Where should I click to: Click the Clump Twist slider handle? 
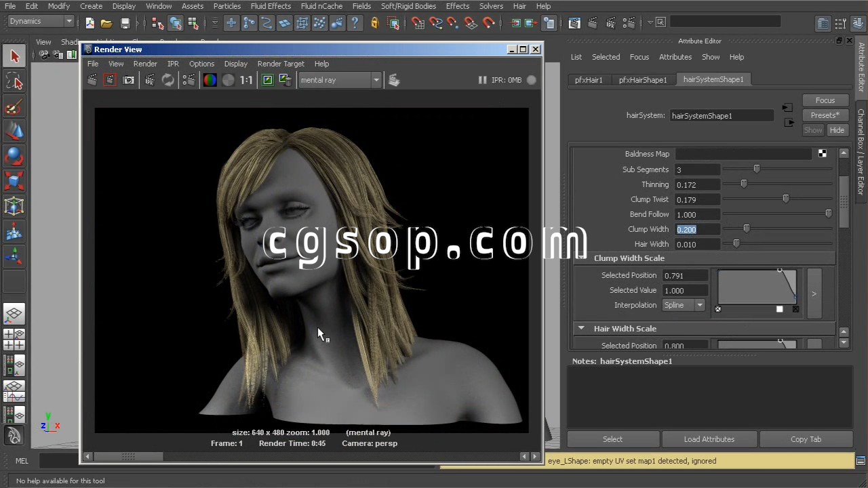click(x=786, y=199)
